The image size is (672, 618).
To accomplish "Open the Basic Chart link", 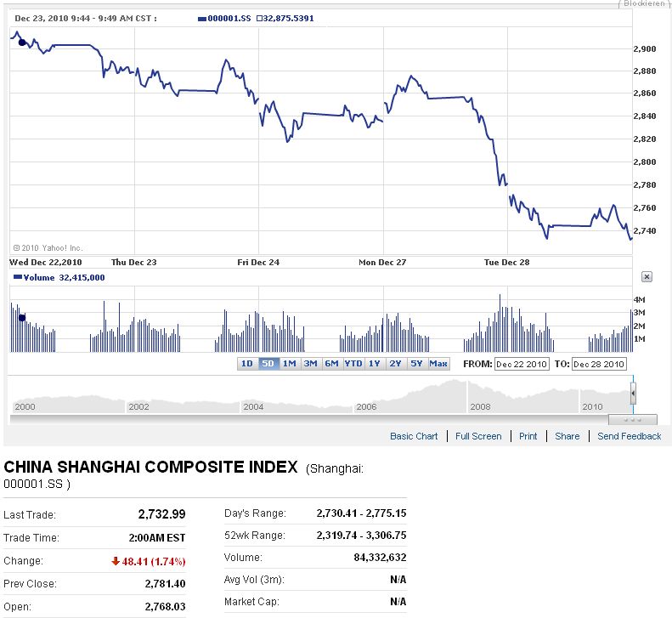I will coord(414,436).
